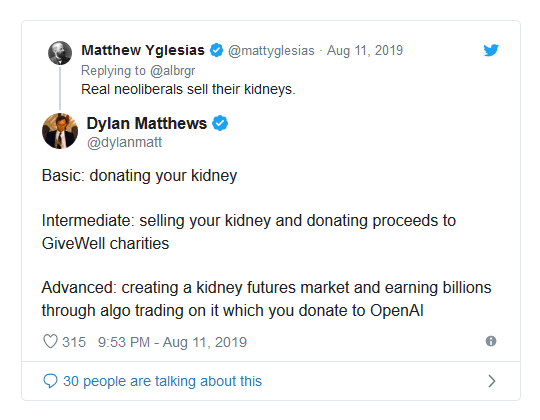Open Matthew Yglesias display name
540x420 pixels.
[x=143, y=50]
